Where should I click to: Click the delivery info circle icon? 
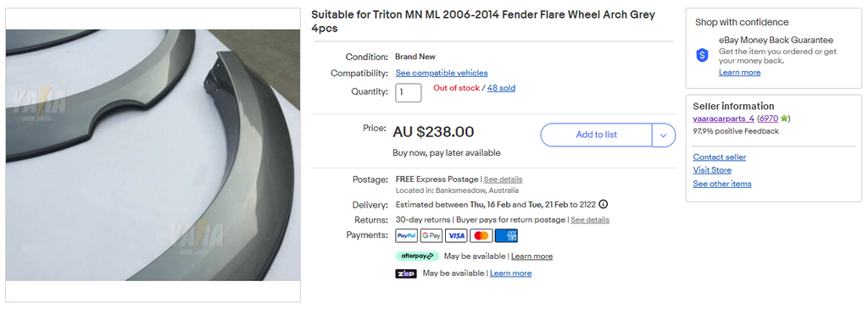(604, 205)
